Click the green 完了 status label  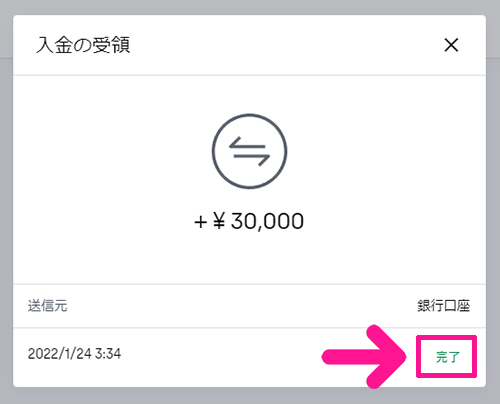pyautogui.click(x=448, y=357)
